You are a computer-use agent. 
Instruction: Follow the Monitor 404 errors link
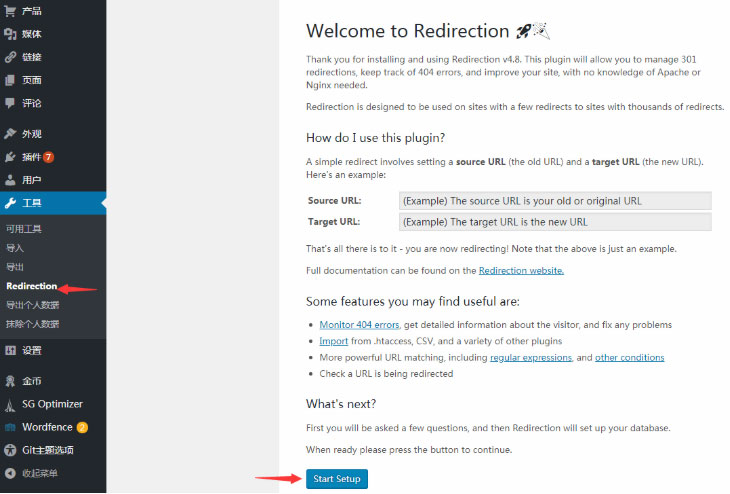[360, 325]
